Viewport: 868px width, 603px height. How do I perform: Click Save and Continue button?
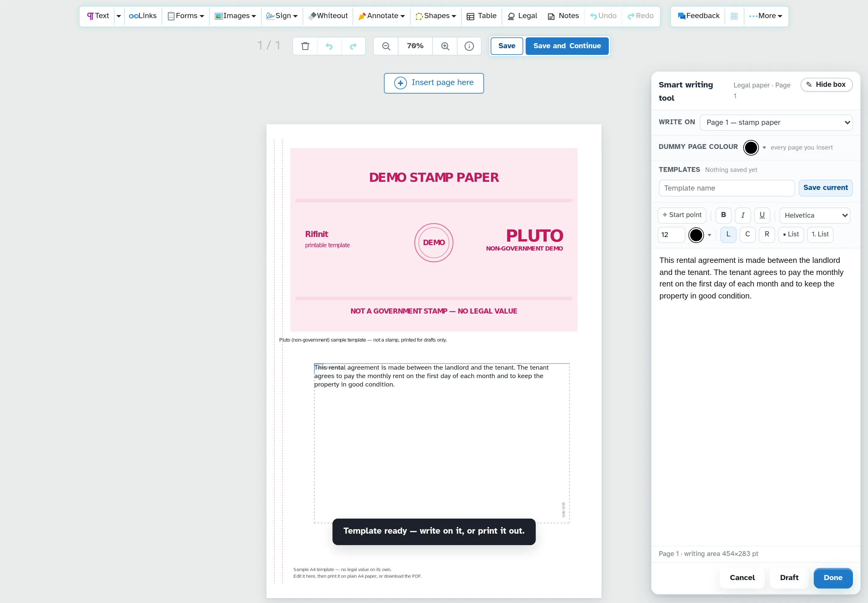(x=567, y=46)
